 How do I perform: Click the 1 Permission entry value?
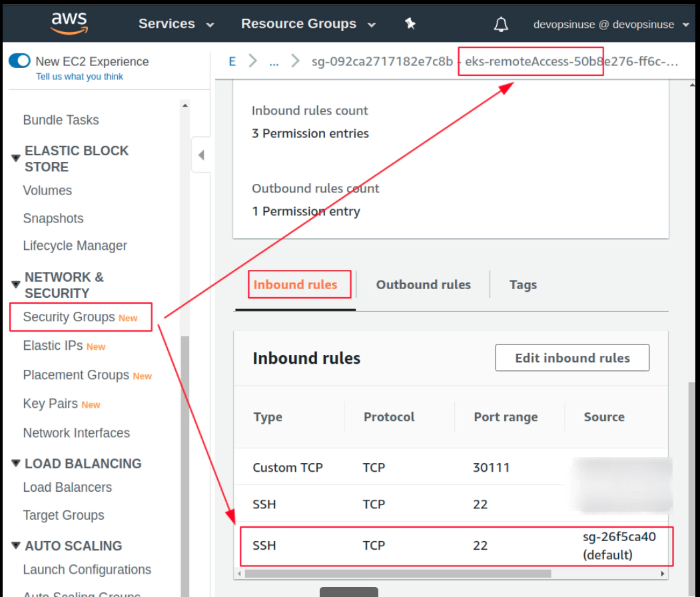coord(306,211)
